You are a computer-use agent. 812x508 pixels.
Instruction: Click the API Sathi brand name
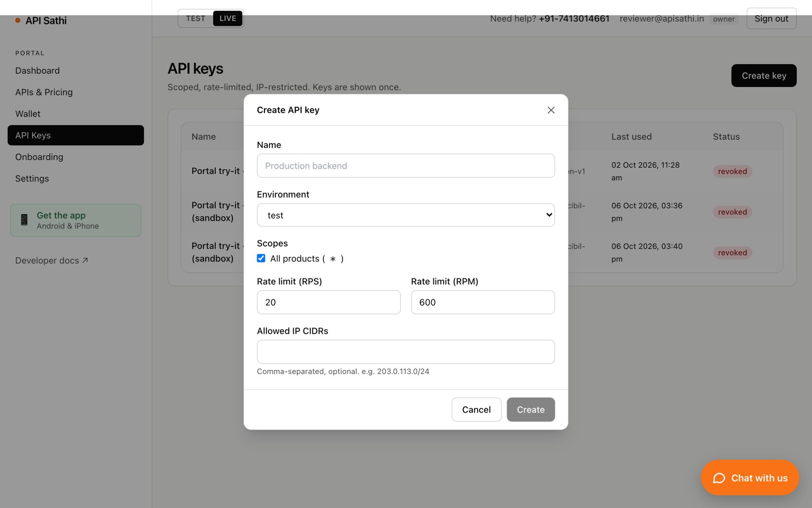tap(46, 20)
